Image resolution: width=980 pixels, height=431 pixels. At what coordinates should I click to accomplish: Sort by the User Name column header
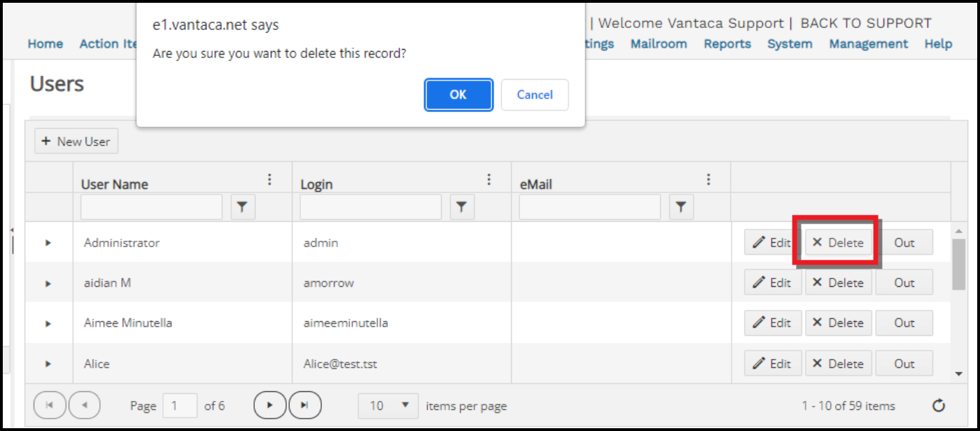pos(115,185)
